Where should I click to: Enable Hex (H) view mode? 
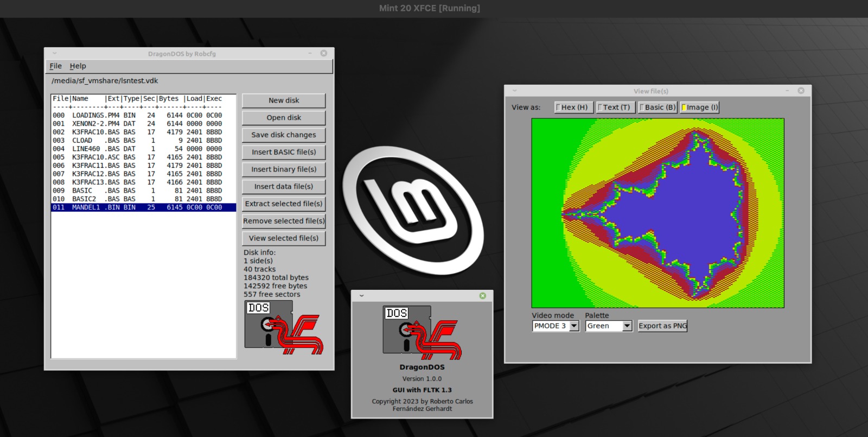click(x=573, y=107)
